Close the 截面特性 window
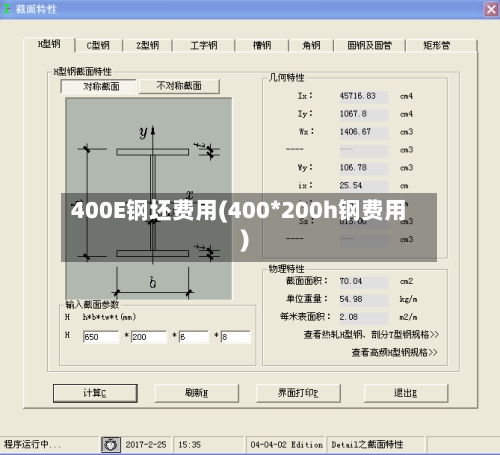The image size is (500, 455). pyautogui.click(x=491, y=9)
